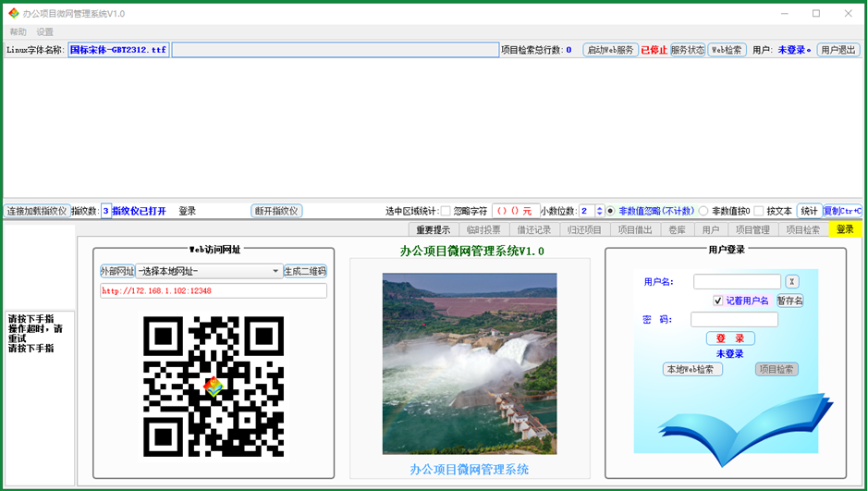The width and height of the screenshot is (868, 491).
Task: Toggle the 记着用户名 checkbox
Action: click(718, 301)
